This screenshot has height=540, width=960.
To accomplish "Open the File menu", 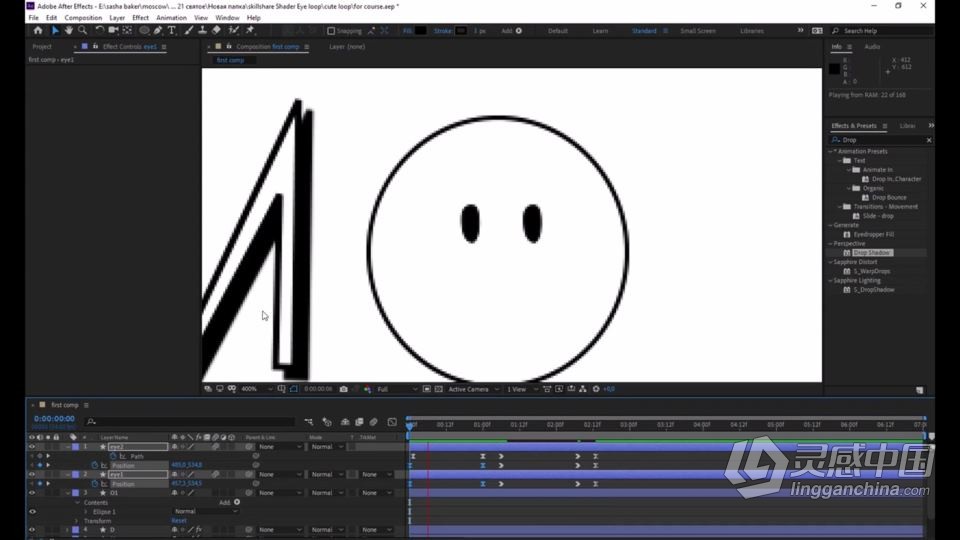I will tap(33, 18).
